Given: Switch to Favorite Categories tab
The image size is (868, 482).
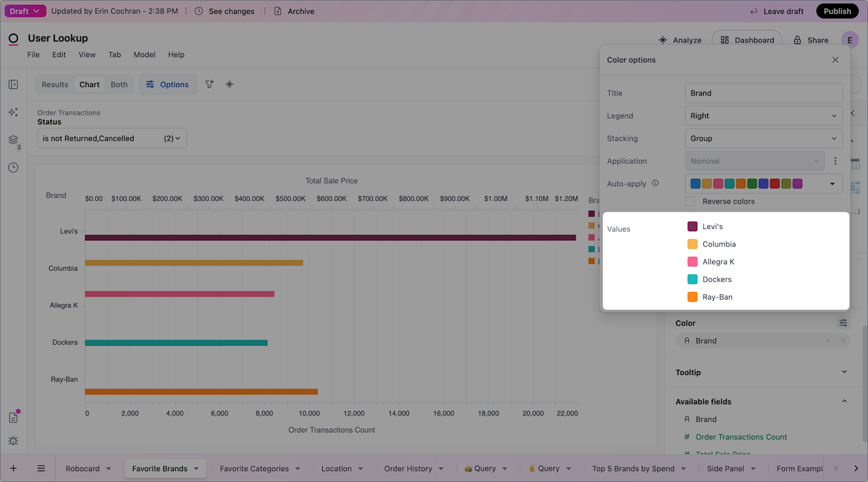Looking at the screenshot, I should 254,468.
